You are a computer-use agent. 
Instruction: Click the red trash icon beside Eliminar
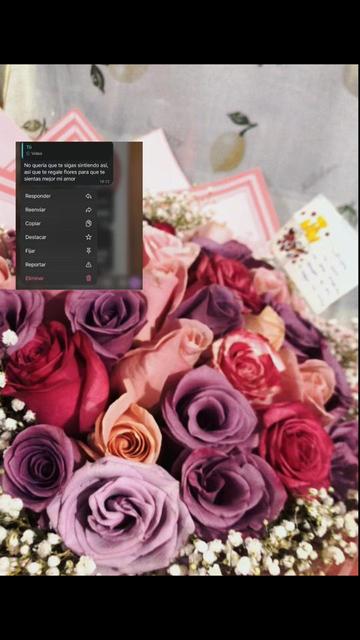coord(89,278)
